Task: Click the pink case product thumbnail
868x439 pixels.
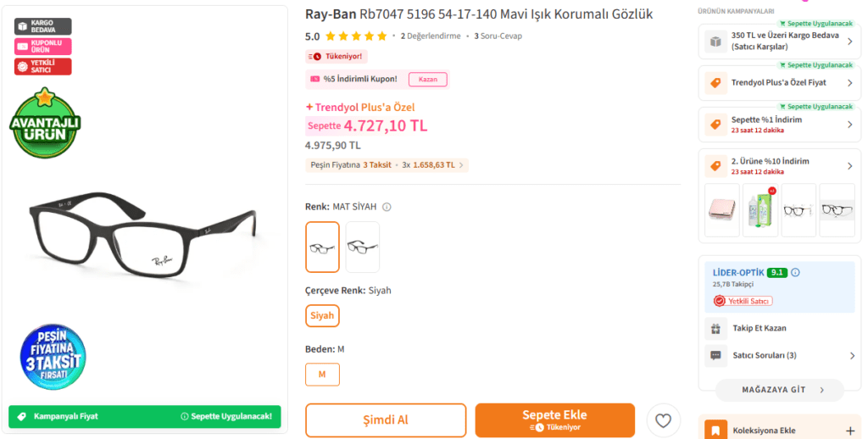Action: coord(722,210)
